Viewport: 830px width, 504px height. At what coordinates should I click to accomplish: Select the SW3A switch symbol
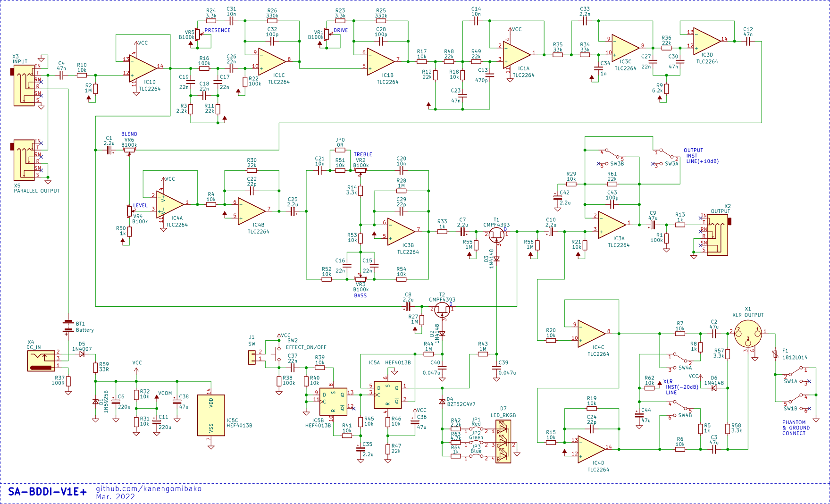coord(666,157)
